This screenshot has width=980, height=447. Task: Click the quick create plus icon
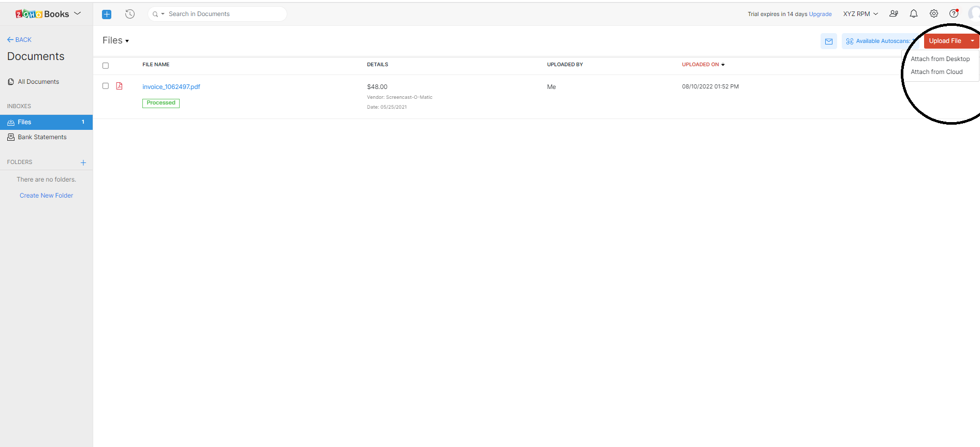107,14
